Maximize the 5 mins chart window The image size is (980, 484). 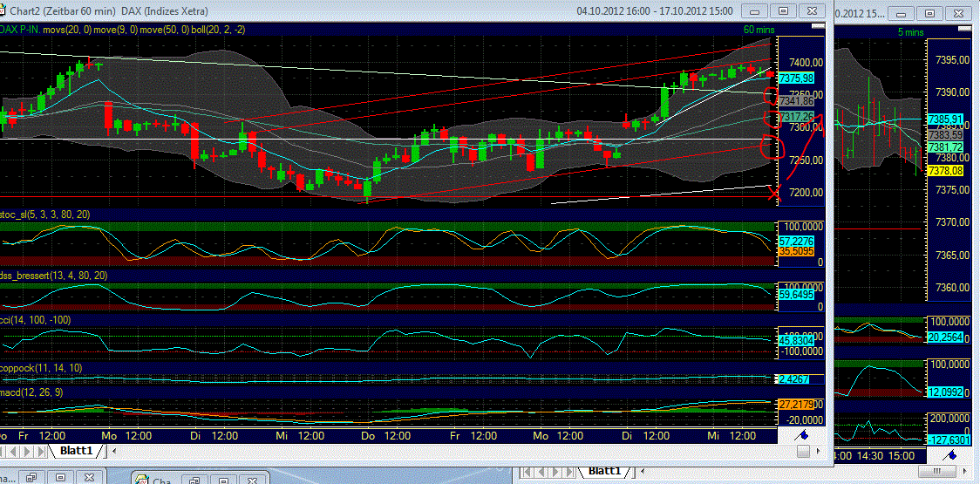(x=929, y=13)
